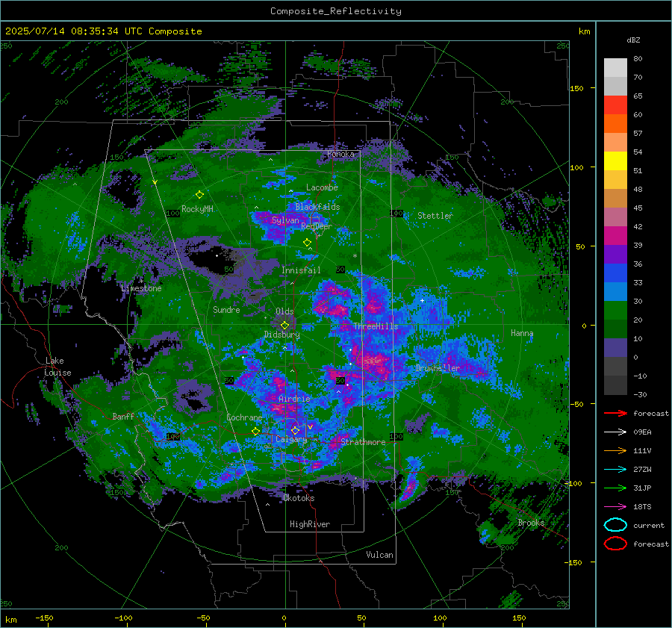Click the Cochrane city label
672x628 pixels.
244,417
